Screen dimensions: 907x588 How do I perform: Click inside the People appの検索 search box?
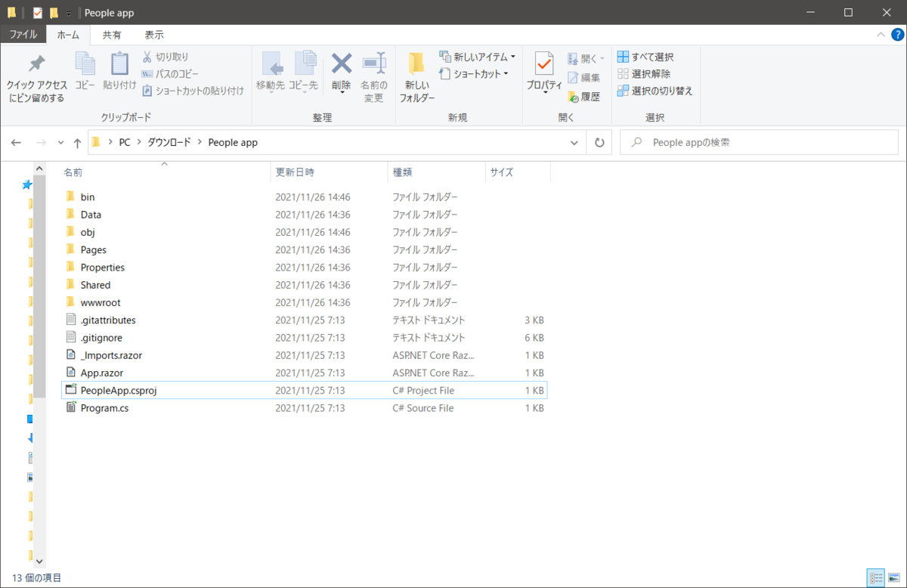tap(756, 142)
